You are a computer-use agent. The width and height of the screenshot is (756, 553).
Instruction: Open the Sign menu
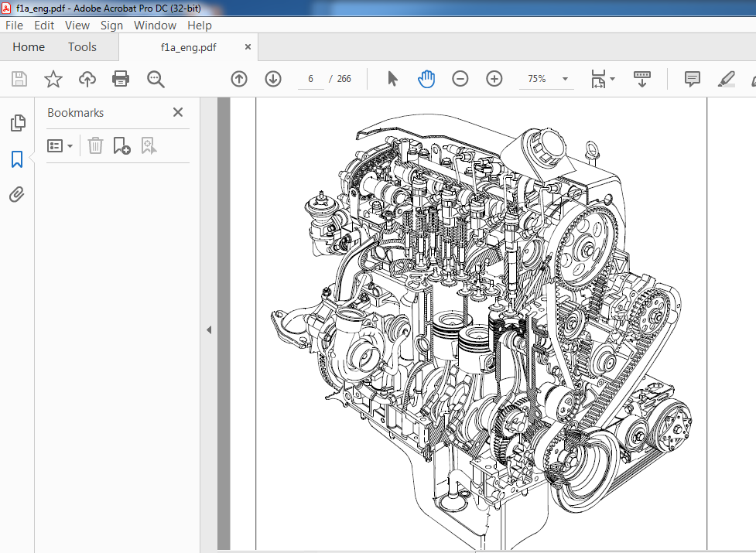(111, 26)
